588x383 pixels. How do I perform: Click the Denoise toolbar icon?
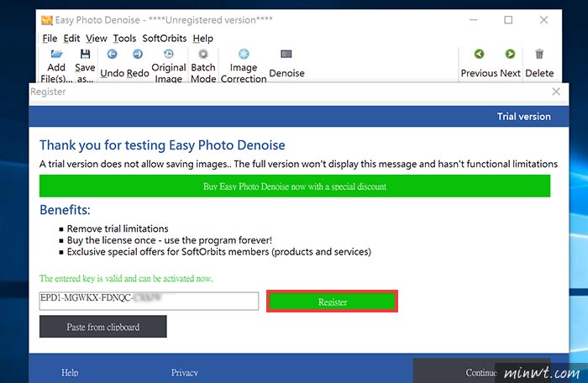(286, 54)
